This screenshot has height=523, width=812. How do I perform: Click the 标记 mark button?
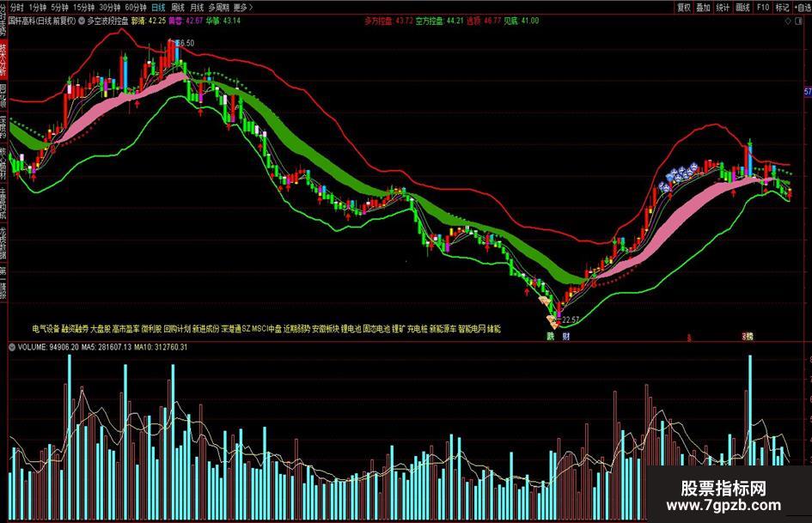[782, 7]
